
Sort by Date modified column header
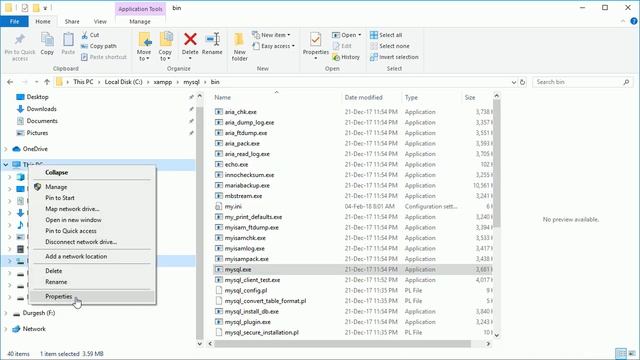363,97
